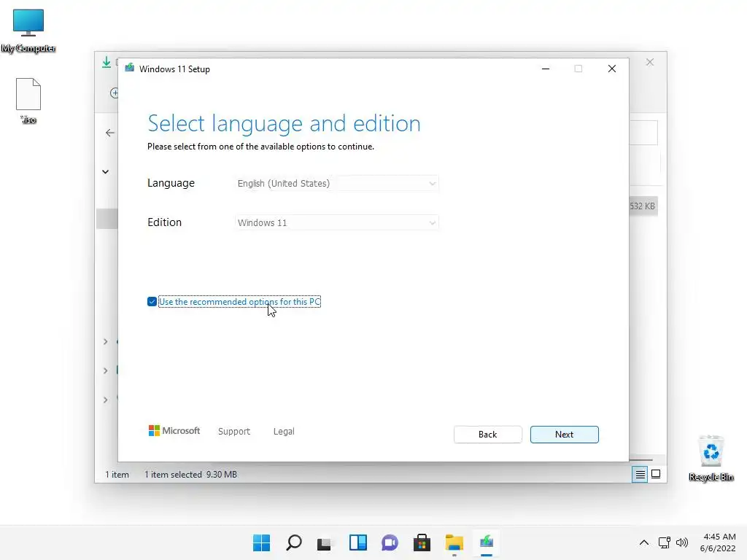
Task: Open Widgets from taskbar
Action: pos(357,542)
